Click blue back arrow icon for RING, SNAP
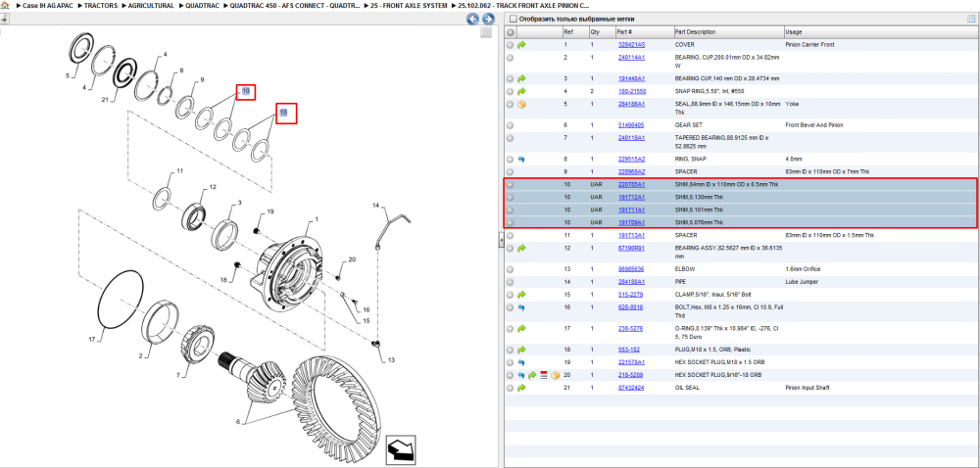The image size is (980, 468). (x=521, y=160)
